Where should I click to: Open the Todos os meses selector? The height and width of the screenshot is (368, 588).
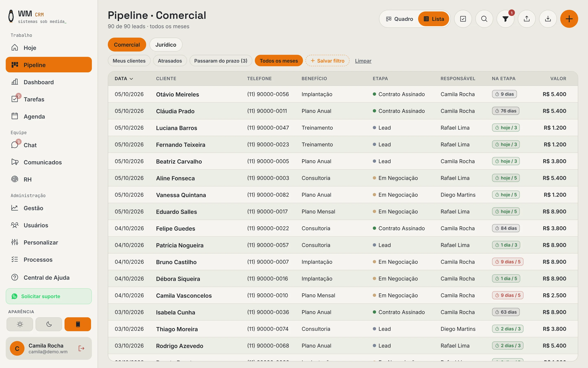279,61
